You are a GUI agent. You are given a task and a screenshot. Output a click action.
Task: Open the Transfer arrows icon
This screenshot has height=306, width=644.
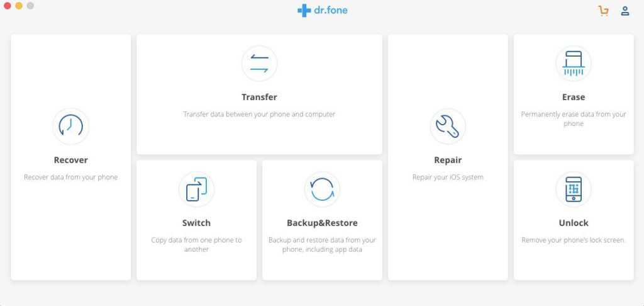(x=259, y=64)
